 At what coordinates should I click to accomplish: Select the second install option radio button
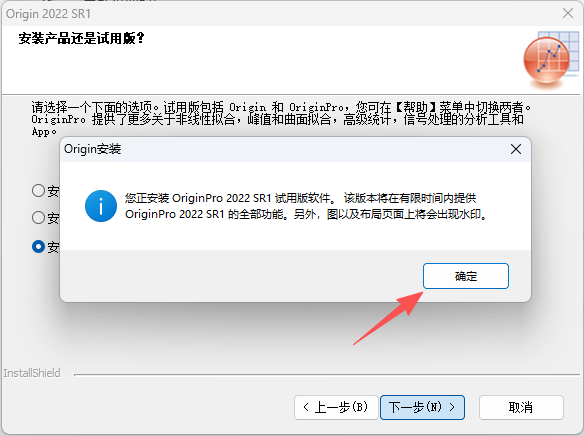[x=38, y=217]
